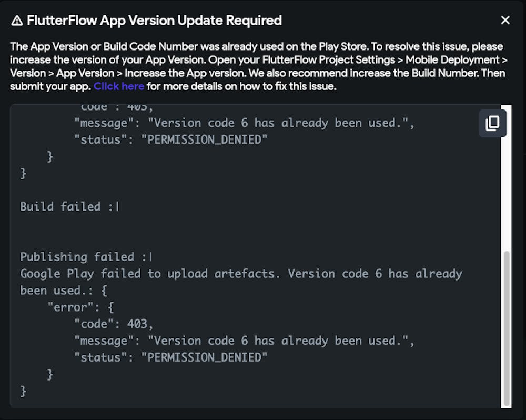Click the "been used.: {" log line
Image resolution: width=526 pixels, height=420 pixels.
pyautogui.click(x=64, y=291)
